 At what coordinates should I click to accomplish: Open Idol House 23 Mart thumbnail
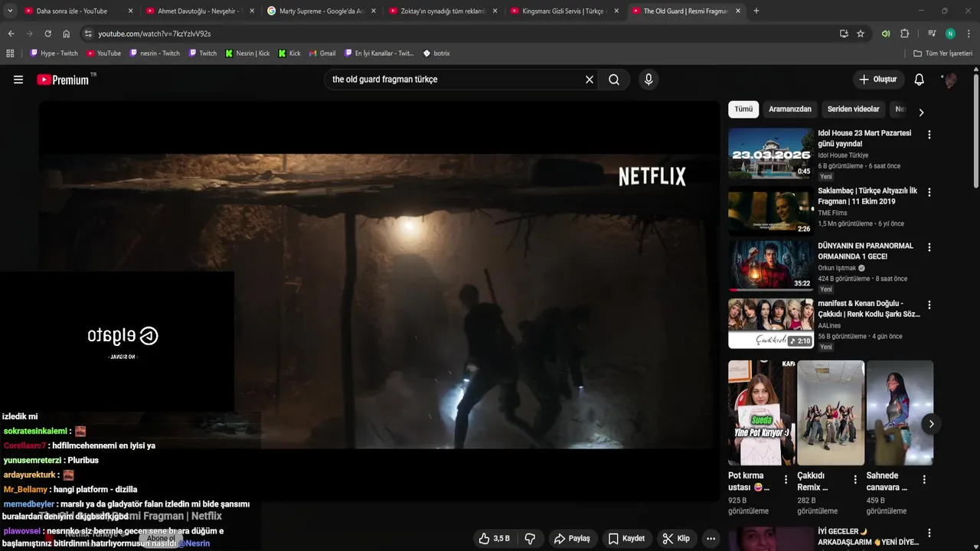pyautogui.click(x=771, y=152)
